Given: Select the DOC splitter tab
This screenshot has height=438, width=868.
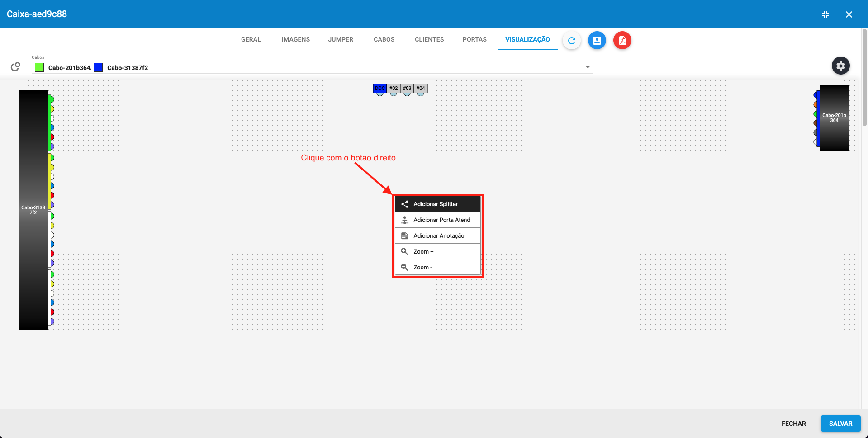Looking at the screenshot, I should coord(379,88).
